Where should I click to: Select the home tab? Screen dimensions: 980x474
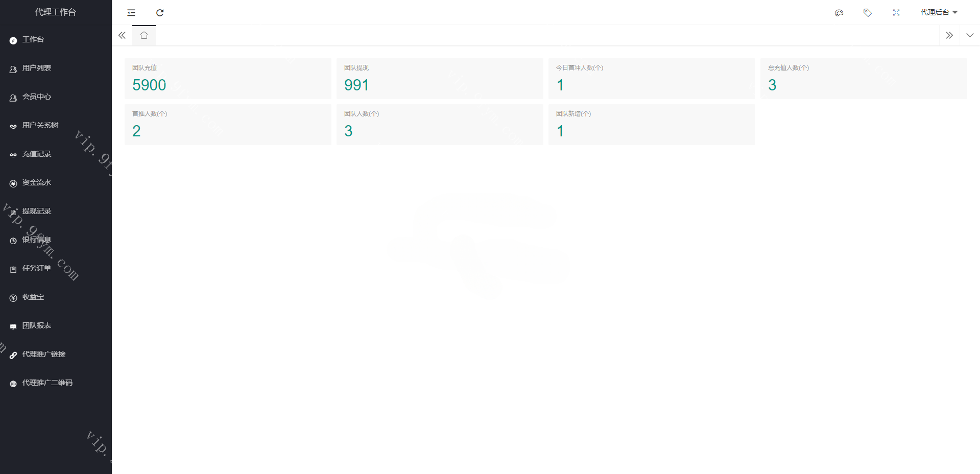(144, 35)
